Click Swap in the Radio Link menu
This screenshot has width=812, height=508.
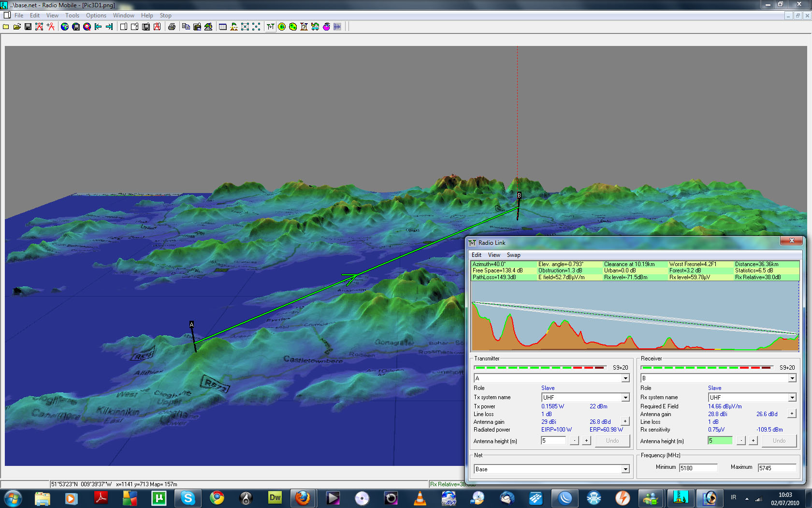513,255
